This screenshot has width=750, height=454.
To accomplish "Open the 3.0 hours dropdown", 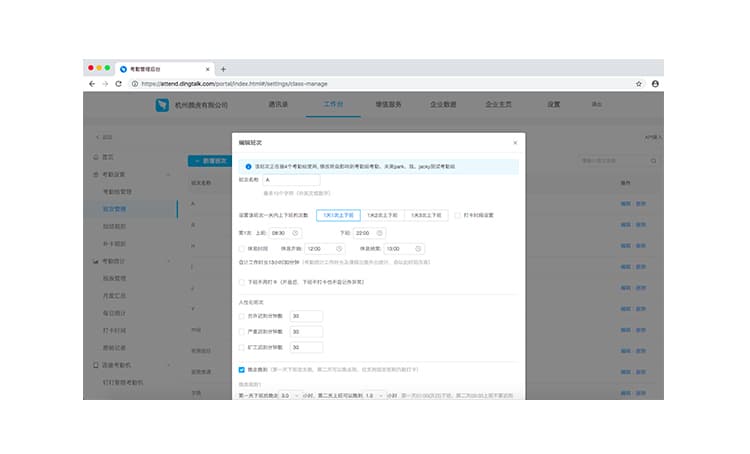I will 289,395.
